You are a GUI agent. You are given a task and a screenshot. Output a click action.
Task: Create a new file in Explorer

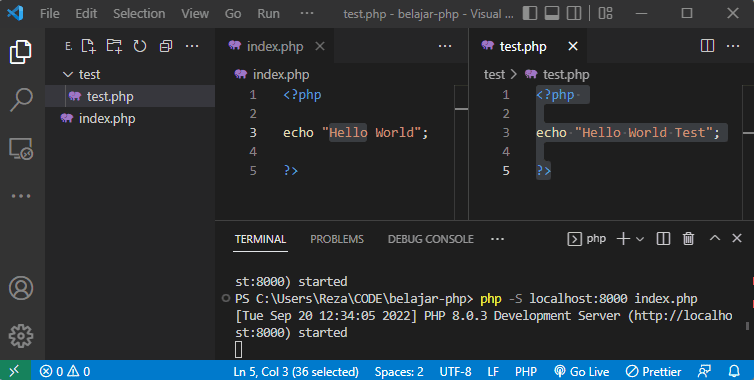click(x=88, y=46)
